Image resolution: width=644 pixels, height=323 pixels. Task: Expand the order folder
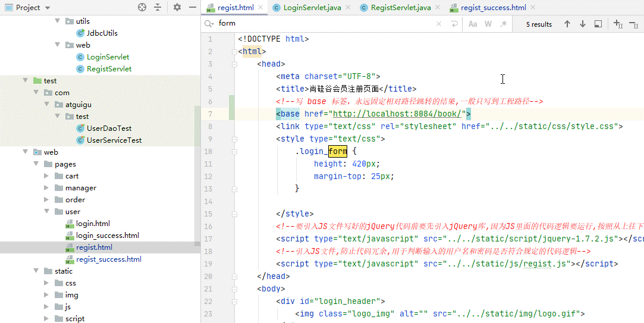pyautogui.click(x=47, y=200)
